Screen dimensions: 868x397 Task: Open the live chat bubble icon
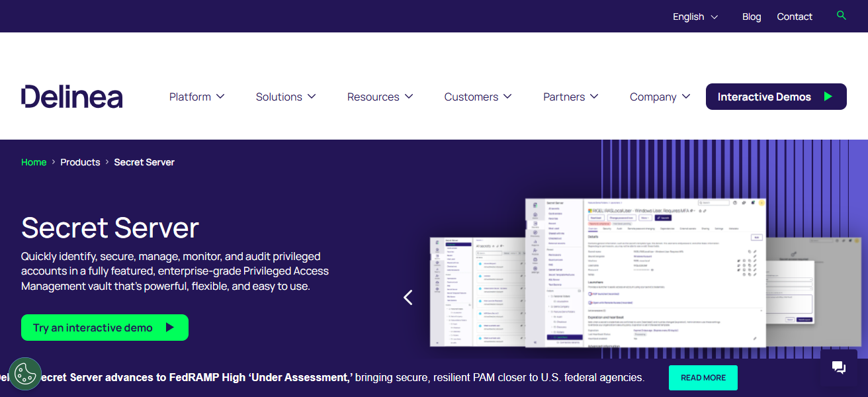838,367
